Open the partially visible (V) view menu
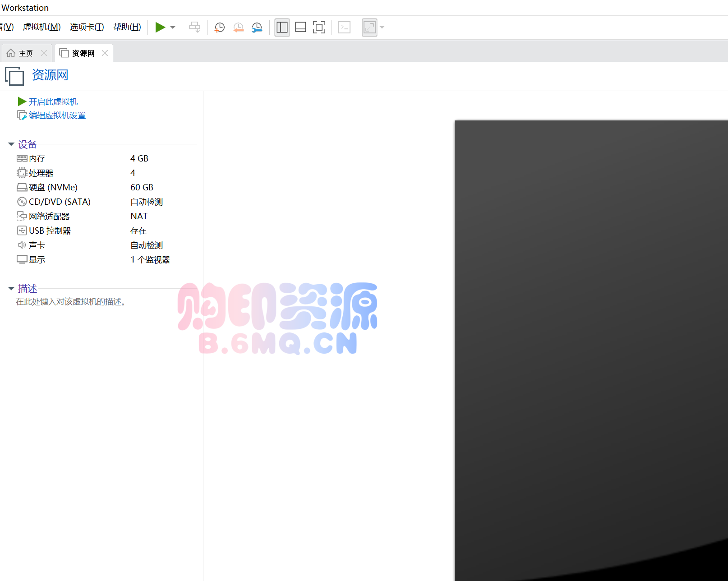The height and width of the screenshot is (581, 728). pos(7,27)
